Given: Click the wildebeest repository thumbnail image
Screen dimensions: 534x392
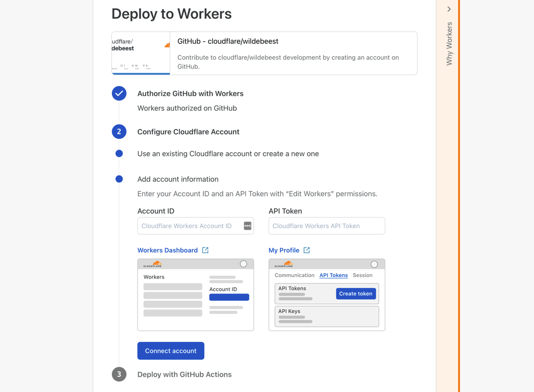Looking at the screenshot, I should pos(141,53).
